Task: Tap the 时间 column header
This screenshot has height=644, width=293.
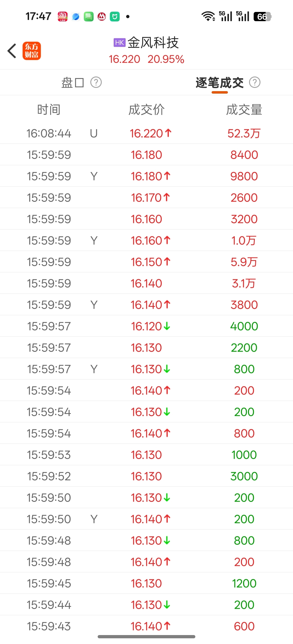Action: (49, 110)
